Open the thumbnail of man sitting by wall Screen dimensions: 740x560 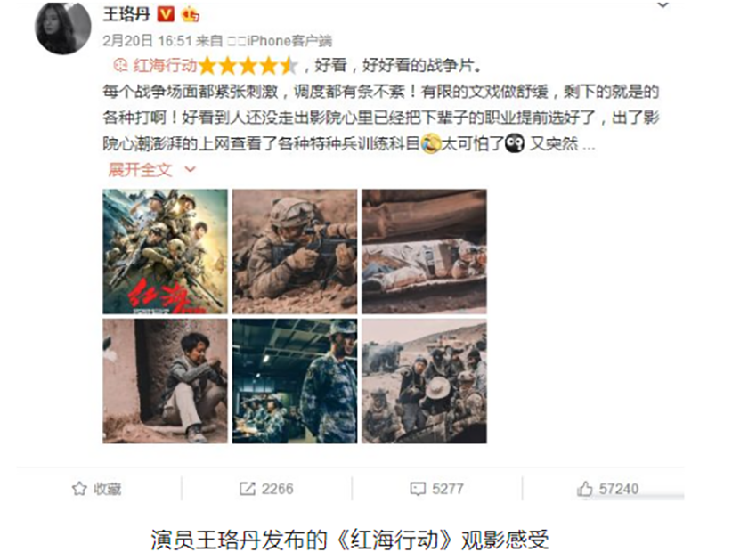(165, 381)
